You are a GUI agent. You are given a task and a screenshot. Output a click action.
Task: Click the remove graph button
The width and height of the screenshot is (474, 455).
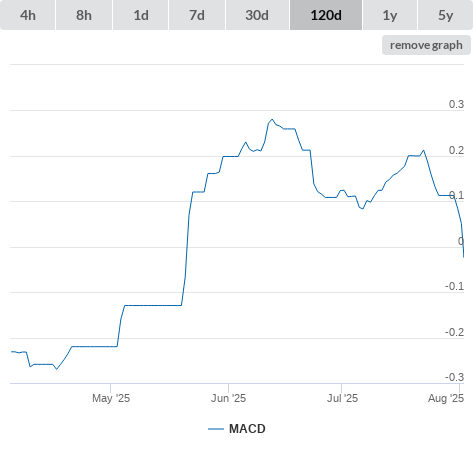tap(426, 45)
